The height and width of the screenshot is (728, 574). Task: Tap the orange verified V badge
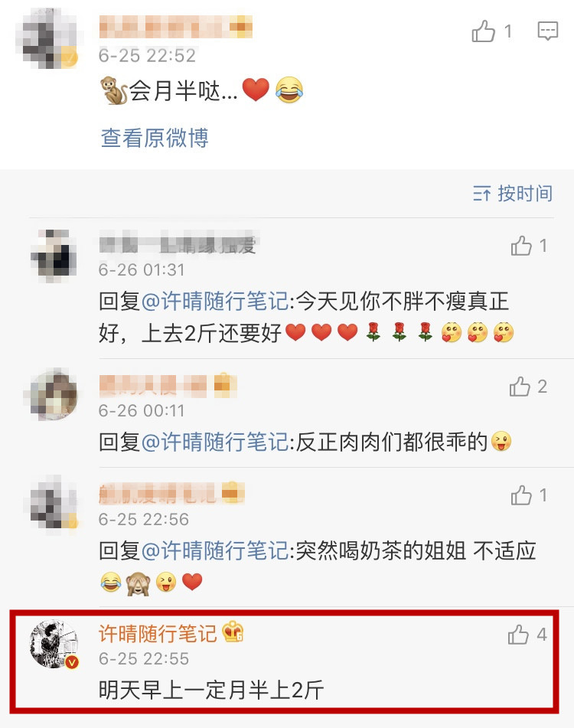71,662
